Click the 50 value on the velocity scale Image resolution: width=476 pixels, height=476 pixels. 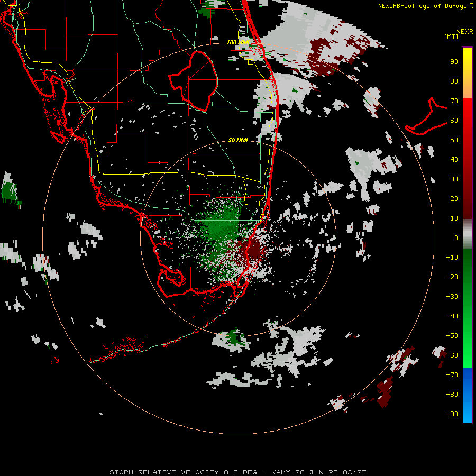tap(454, 140)
